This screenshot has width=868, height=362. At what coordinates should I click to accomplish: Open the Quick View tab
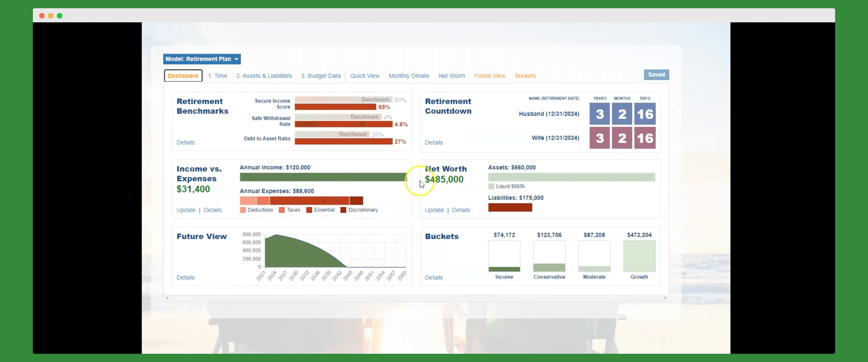tap(365, 76)
